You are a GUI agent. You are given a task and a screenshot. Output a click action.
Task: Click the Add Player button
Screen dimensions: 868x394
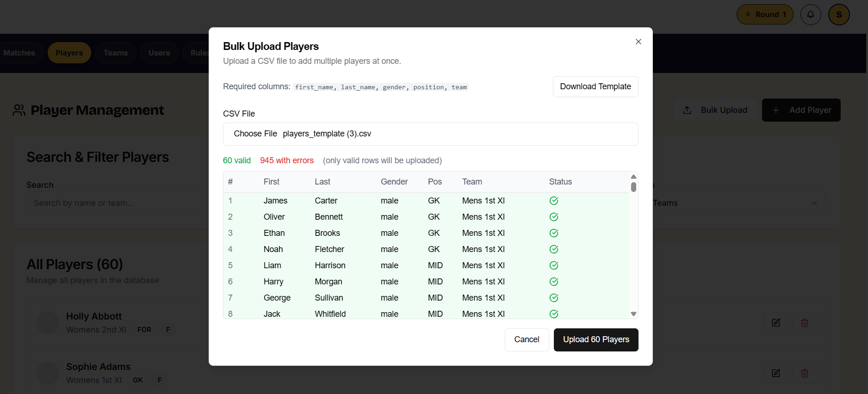[x=801, y=110]
